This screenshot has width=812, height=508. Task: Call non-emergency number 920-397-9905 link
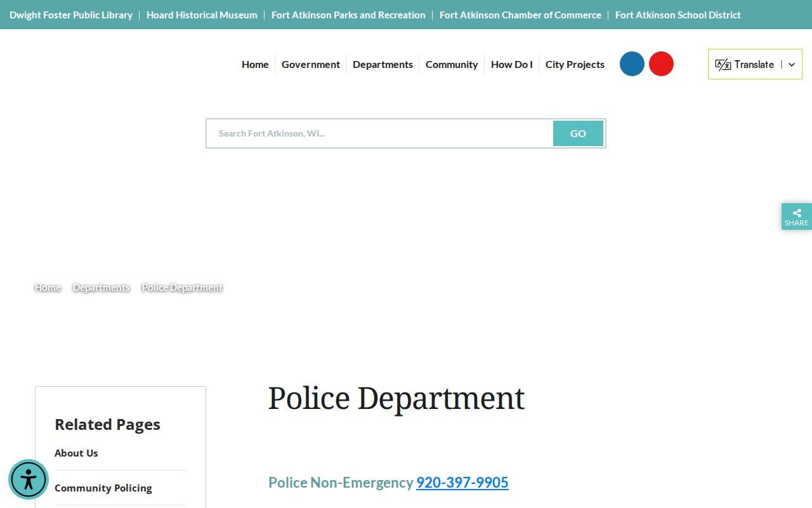[x=462, y=483]
